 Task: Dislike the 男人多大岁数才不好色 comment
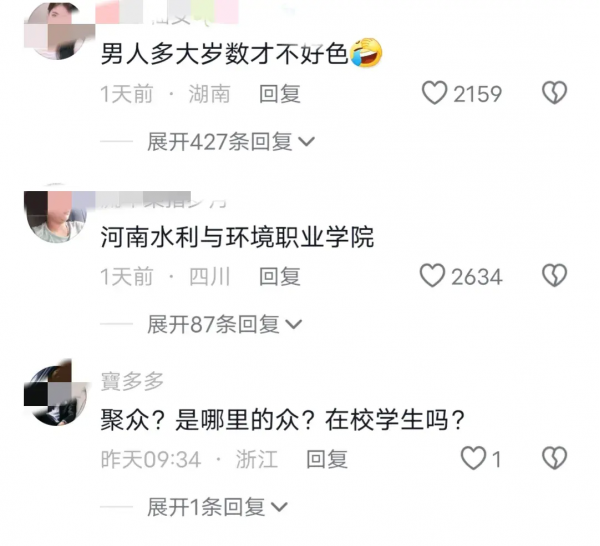554,93
